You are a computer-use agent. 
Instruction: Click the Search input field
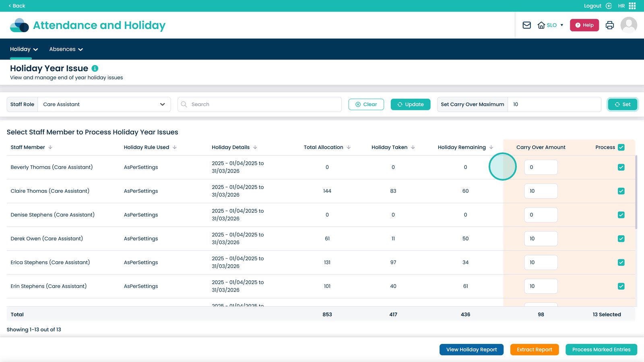(260, 104)
